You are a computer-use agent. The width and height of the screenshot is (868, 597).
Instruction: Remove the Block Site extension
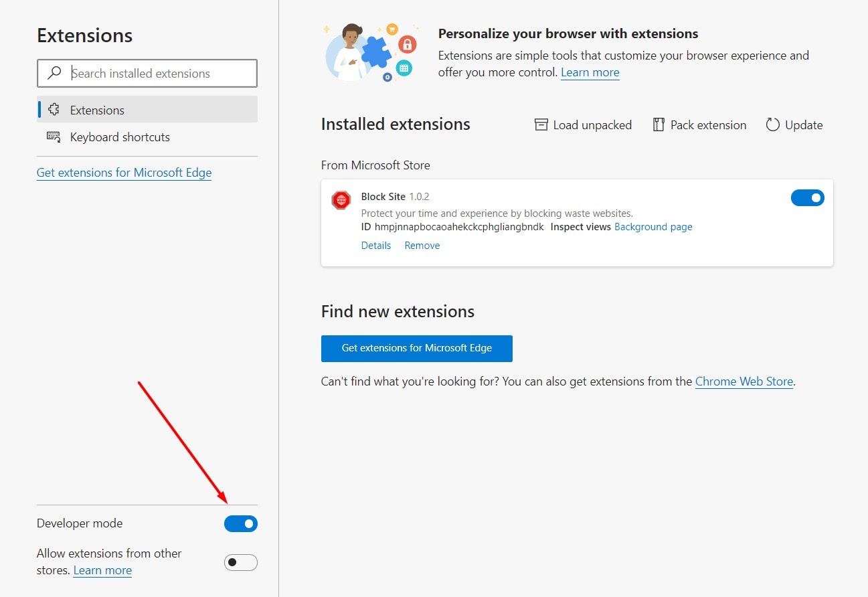click(422, 246)
